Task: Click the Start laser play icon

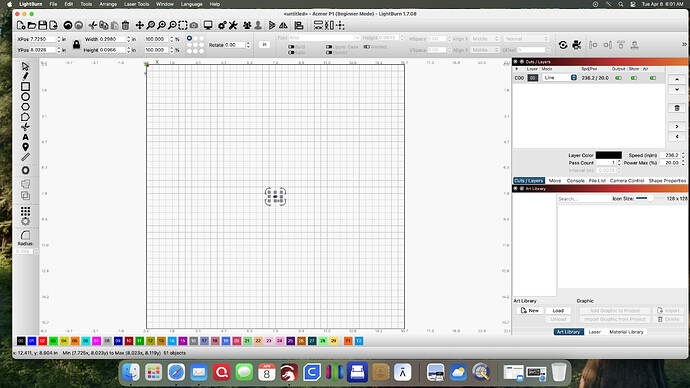Action: [x=272, y=26]
